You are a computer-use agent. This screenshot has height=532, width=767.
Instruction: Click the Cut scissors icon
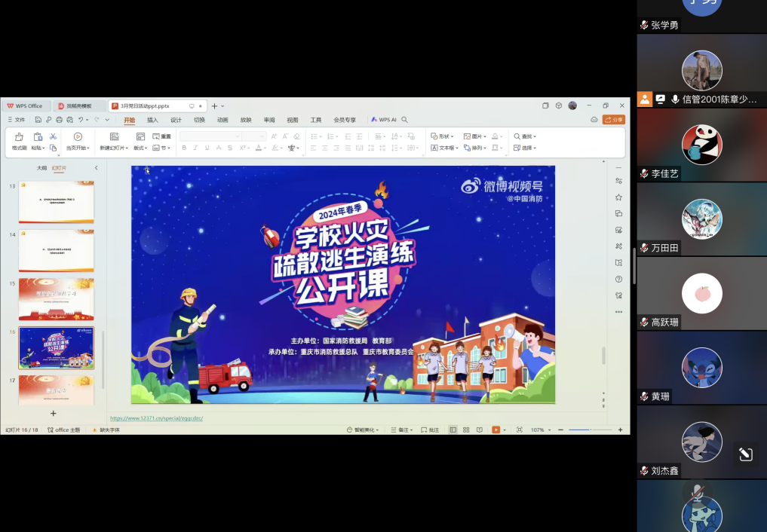(x=53, y=136)
